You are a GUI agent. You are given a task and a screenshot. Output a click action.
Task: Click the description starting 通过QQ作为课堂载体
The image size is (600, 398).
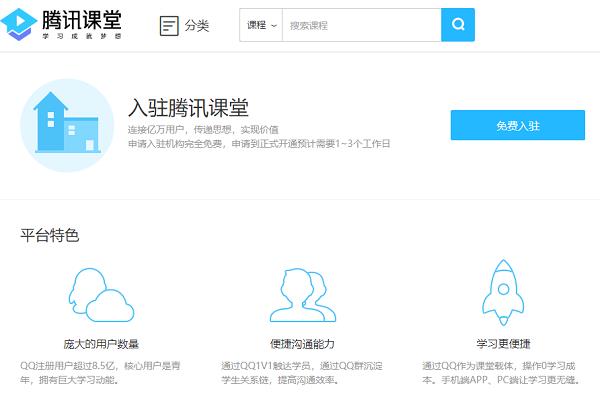coord(502,373)
